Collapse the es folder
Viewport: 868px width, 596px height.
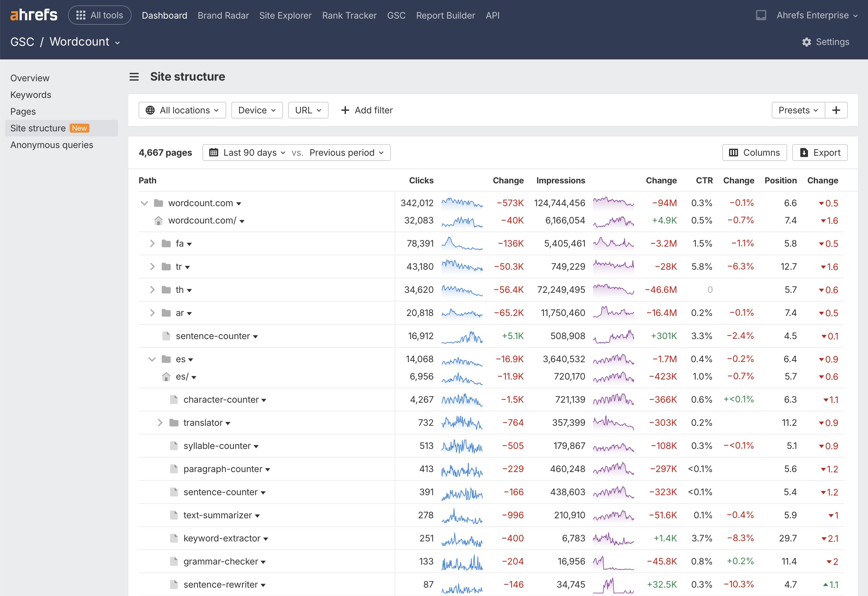[152, 359]
